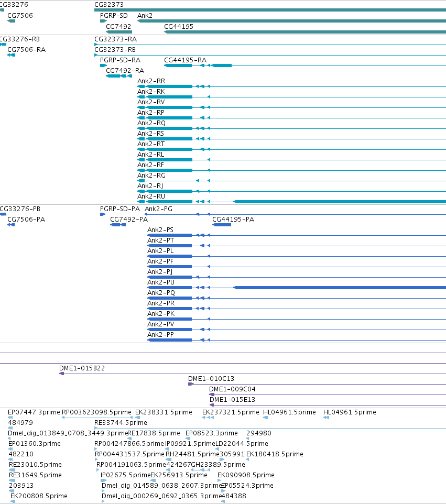Select transcript Ank2-RR

pyautogui.click(x=151, y=81)
